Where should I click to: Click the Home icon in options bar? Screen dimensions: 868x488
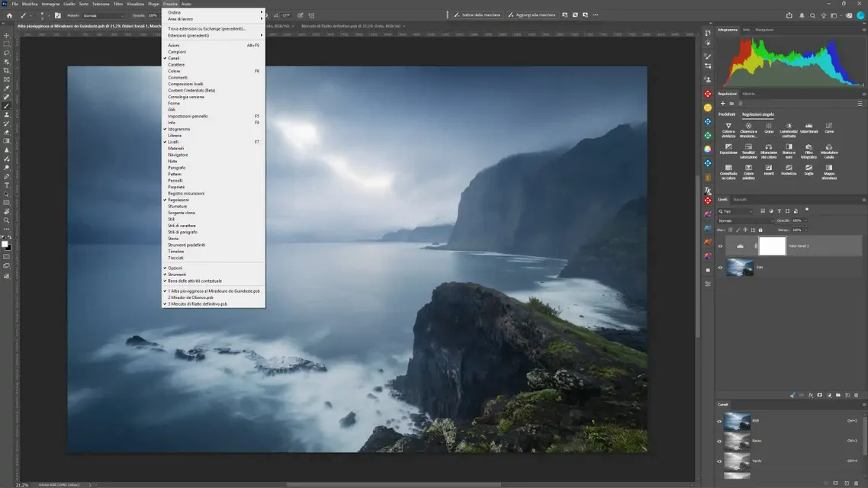pyautogui.click(x=9, y=15)
